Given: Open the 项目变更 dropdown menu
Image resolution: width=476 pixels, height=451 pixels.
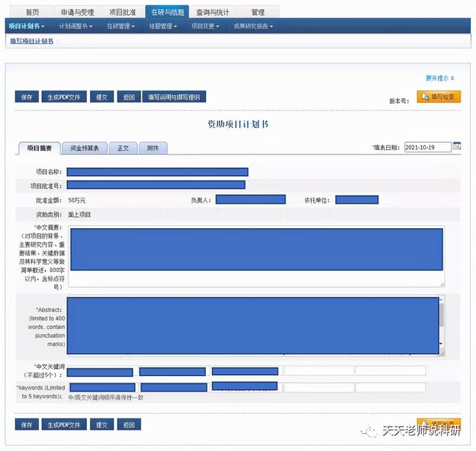Looking at the screenshot, I should (205, 26).
